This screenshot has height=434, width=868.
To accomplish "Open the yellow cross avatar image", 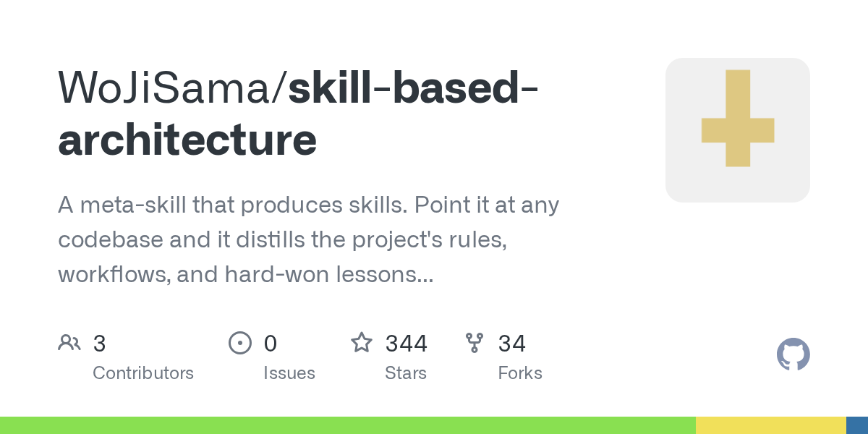I will [738, 130].
